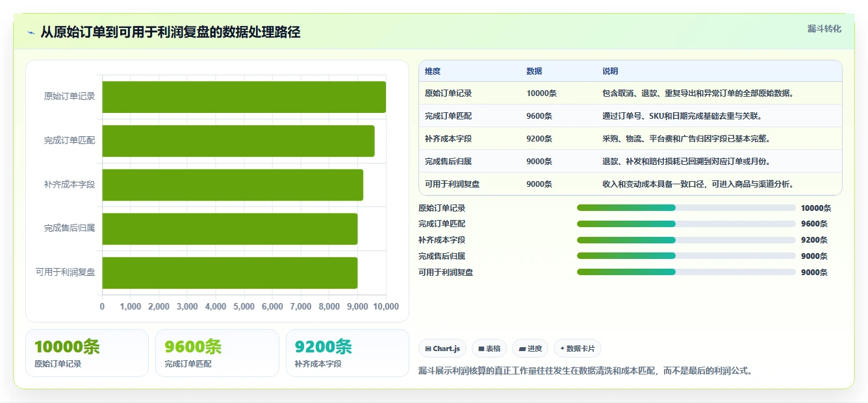Click the 10000条 value beside the progress bar
This screenshot has width=868, height=403.
tap(816, 208)
